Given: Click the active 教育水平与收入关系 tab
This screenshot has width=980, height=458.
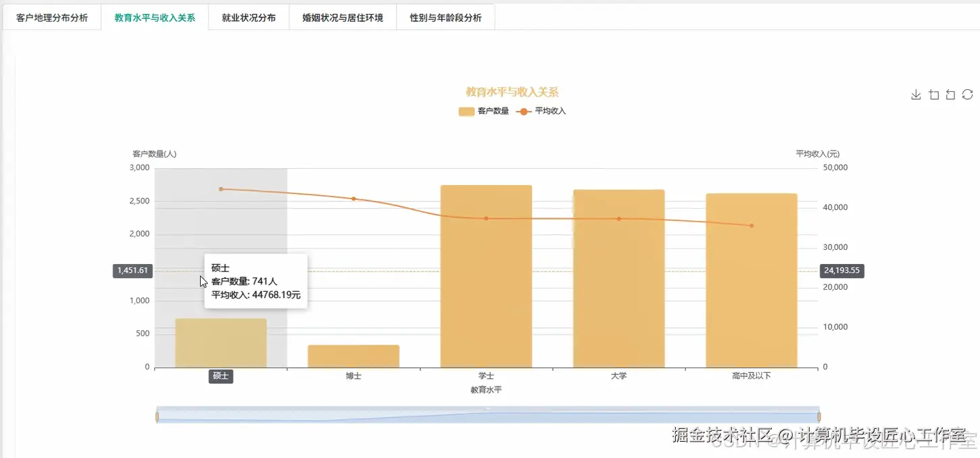Looking at the screenshot, I should pyautogui.click(x=154, y=17).
